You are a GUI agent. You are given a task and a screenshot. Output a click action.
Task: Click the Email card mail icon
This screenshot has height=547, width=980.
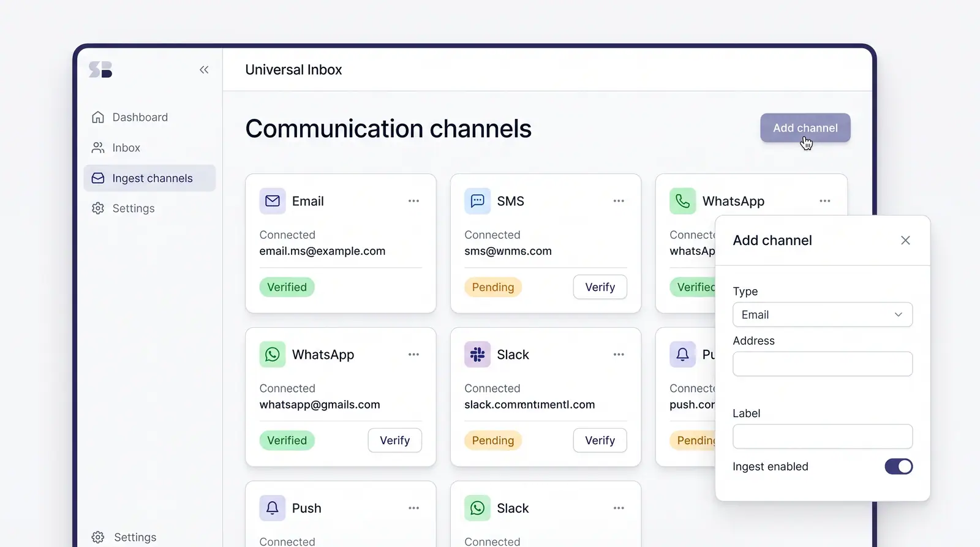273,201
